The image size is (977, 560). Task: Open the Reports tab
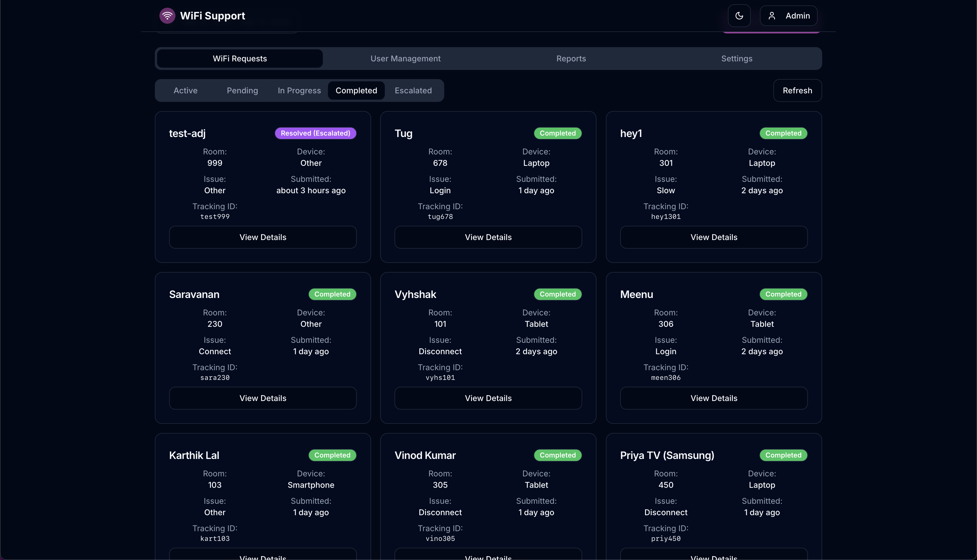point(571,59)
